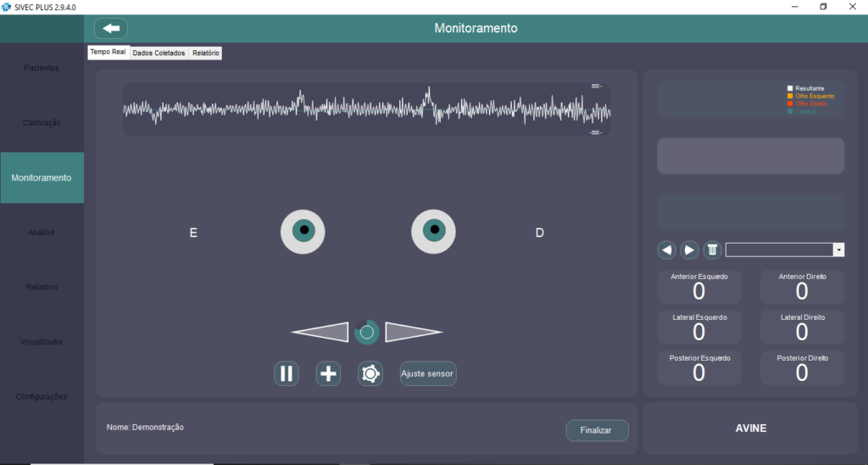
Task: Click the circular head position indicator
Action: point(367,333)
